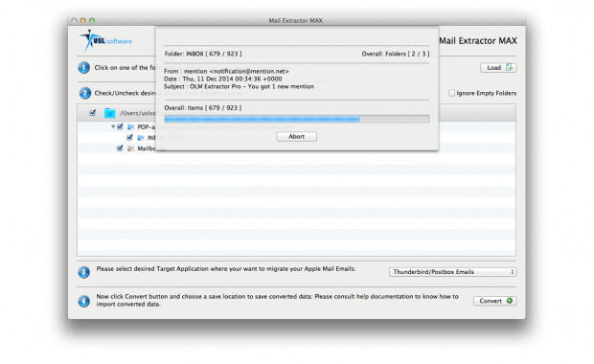594x364 pixels.
Task: Click the 'Now click Convert button' instruction text
Action: tap(277, 301)
